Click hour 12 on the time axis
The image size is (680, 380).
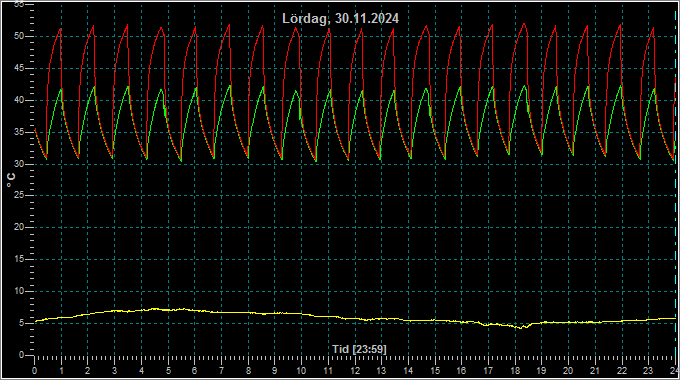(355, 371)
